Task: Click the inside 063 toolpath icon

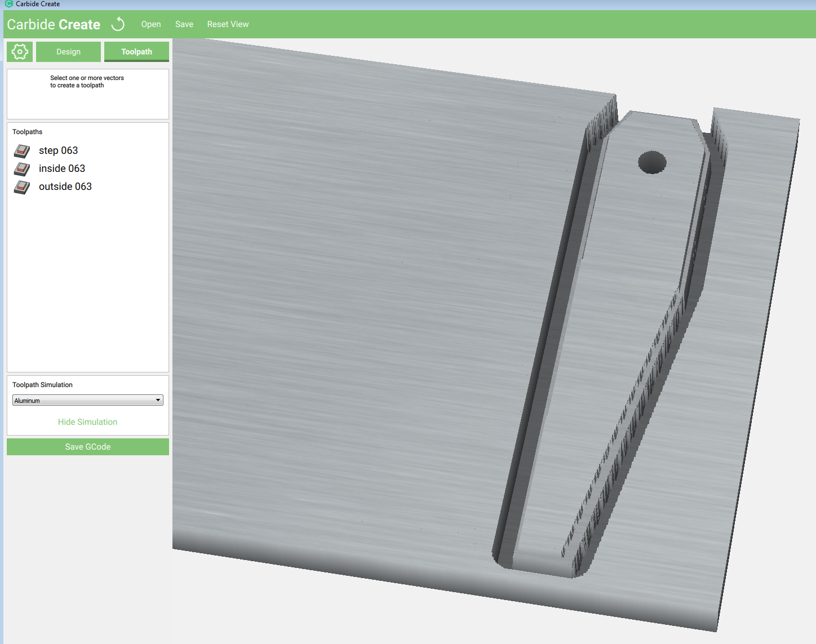Action: tap(22, 168)
